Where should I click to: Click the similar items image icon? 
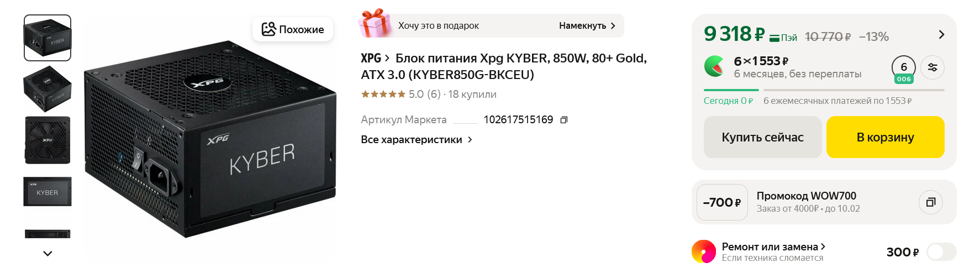(x=268, y=29)
